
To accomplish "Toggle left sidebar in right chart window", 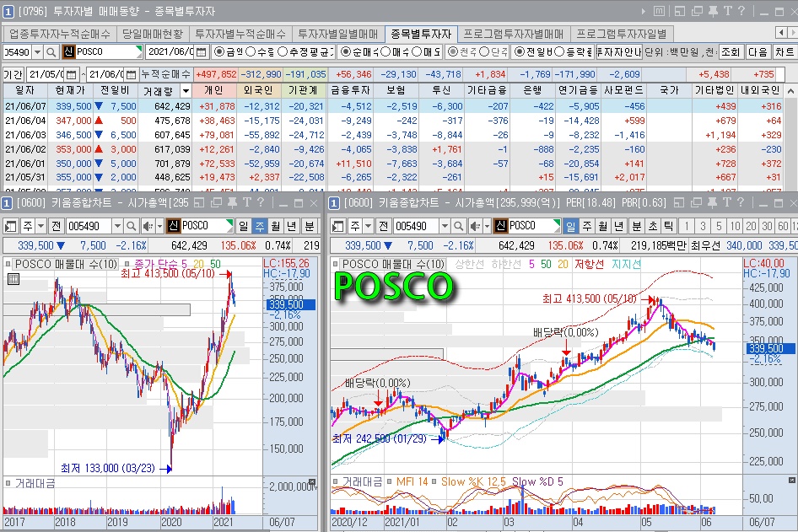I will (x=337, y=226).
